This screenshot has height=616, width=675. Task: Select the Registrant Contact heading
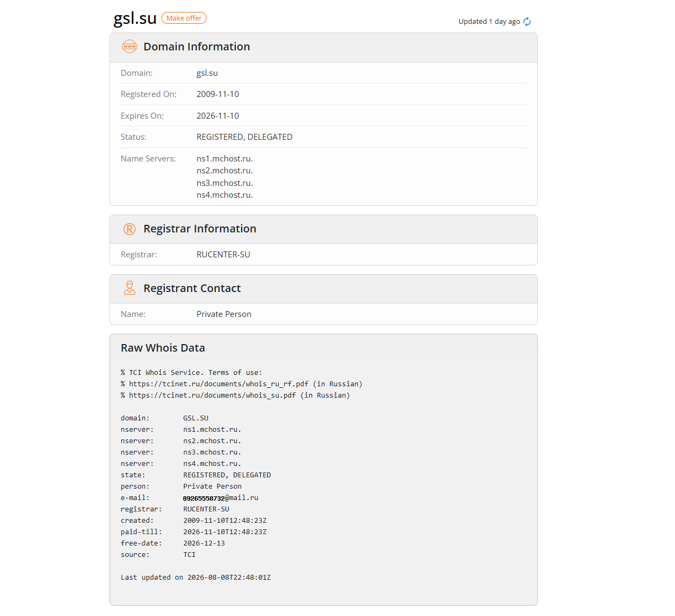[x=192, y=288]
